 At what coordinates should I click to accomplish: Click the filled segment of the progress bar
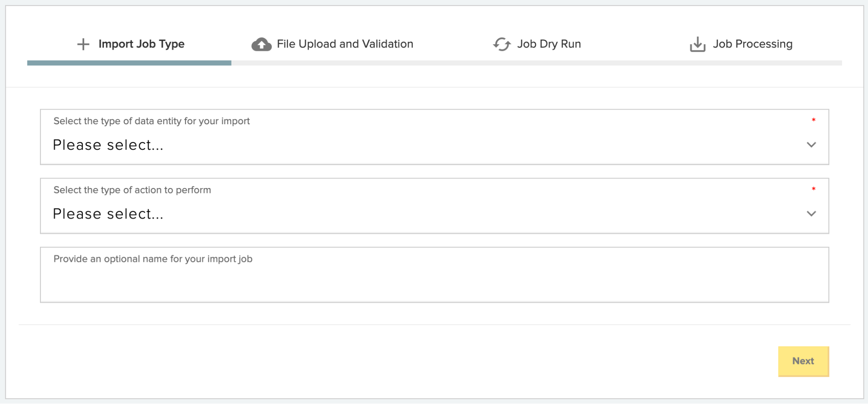(x=129, y=63)
